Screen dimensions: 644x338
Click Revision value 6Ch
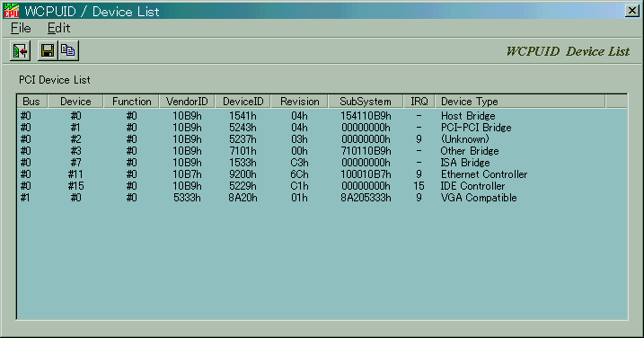click(299, 174)
